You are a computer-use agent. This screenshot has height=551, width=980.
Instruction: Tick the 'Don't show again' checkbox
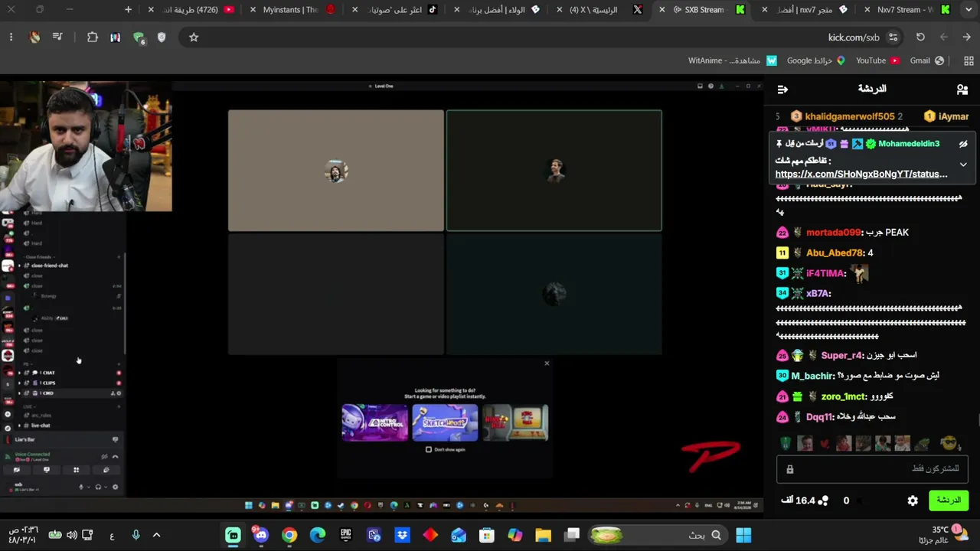429,449
